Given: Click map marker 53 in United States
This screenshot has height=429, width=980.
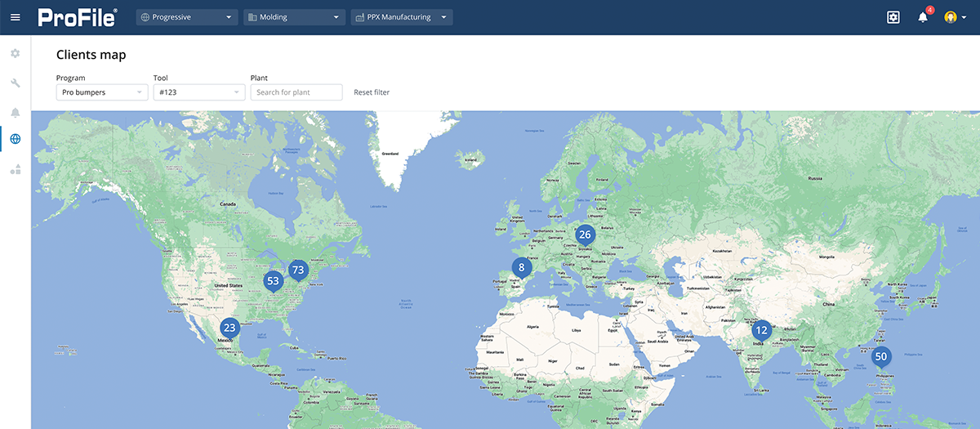Looking at the screenshot, I should pos(273,282).
